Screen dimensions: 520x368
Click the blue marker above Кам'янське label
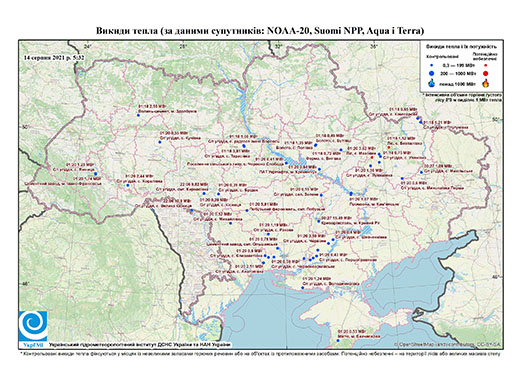pos(351,194)
